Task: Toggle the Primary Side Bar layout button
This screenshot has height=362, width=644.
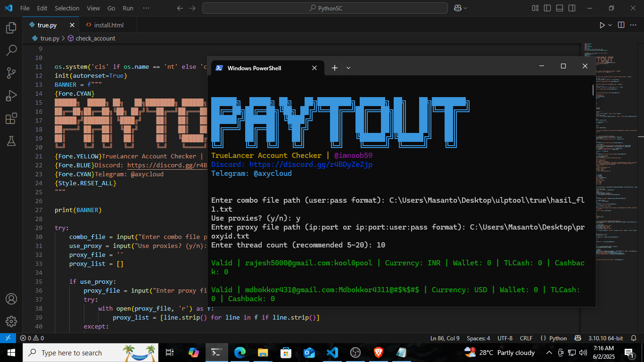Action: [x=547, y=8]
